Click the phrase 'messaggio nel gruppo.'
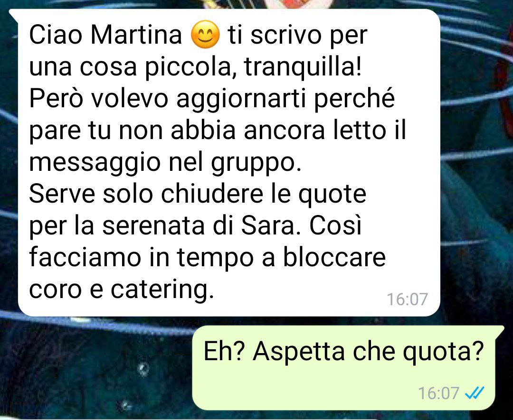The image size is (513, 420). coord(165,163)
